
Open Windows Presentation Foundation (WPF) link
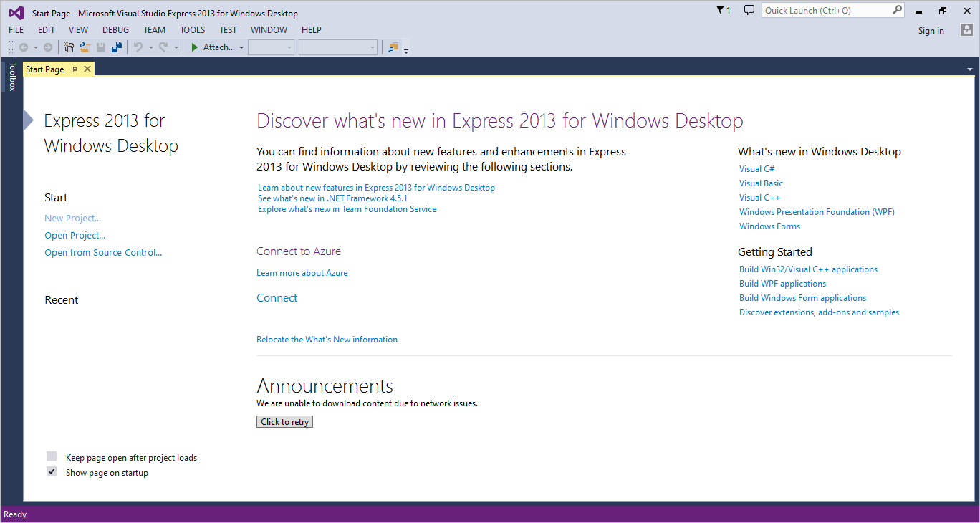pyautogui.click(x=817, y=212)
